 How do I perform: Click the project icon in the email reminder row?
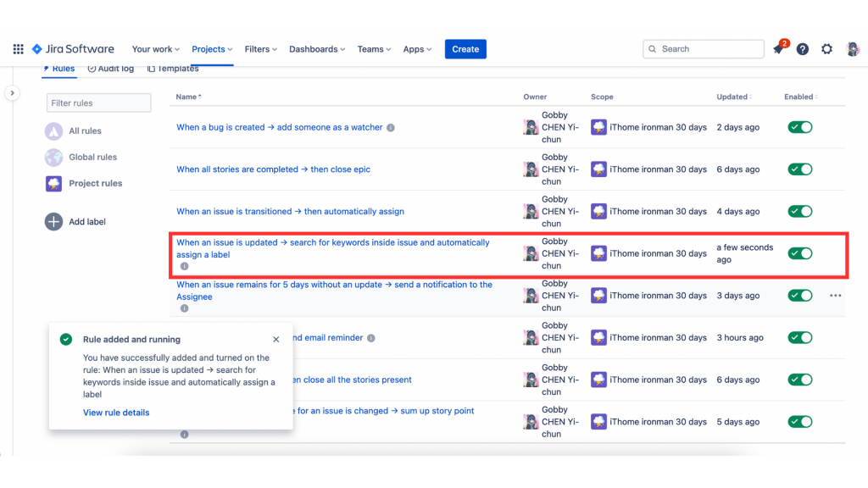pyautogui.click(x=598, y=337)
